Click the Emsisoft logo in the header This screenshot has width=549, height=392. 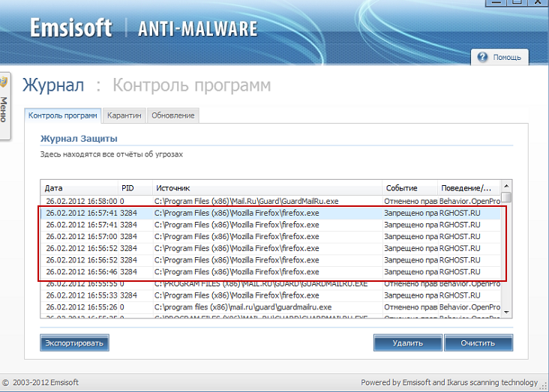[71, 28]
